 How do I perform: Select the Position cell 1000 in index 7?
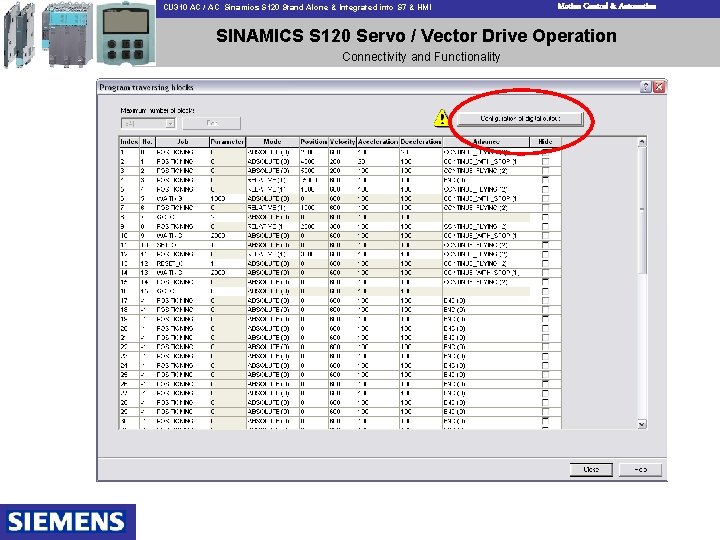(x=314, y=208)
